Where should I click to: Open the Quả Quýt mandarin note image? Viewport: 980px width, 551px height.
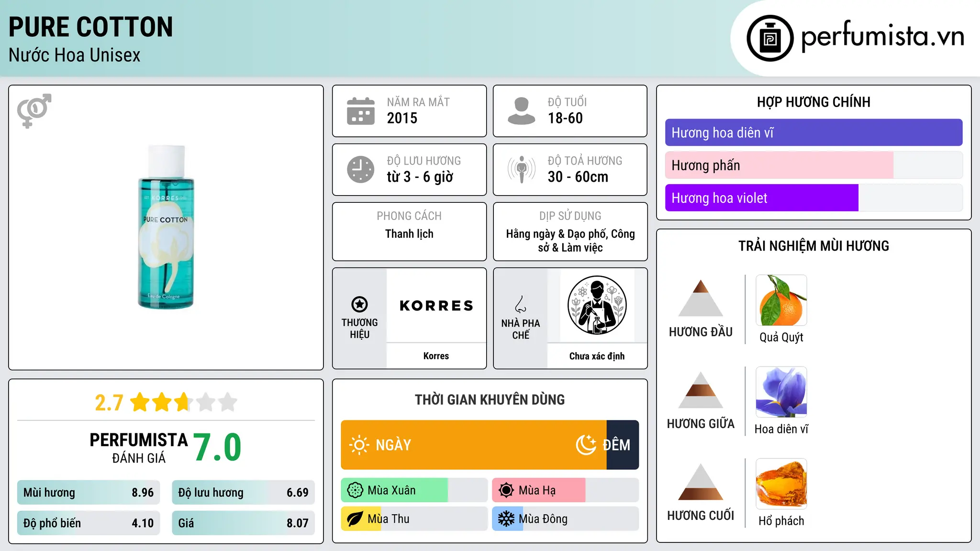(x=781, y=300)
